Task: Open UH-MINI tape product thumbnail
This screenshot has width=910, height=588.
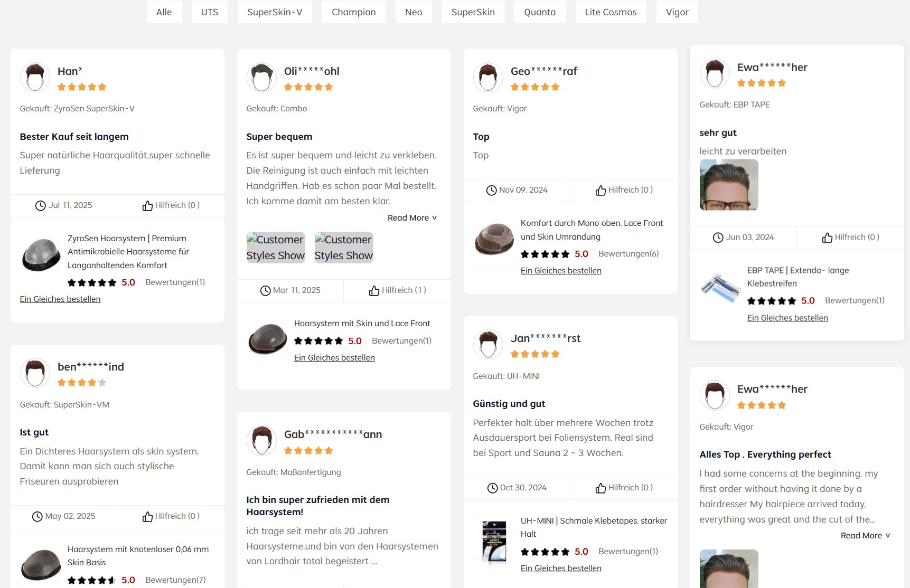Action: [494, 542]
